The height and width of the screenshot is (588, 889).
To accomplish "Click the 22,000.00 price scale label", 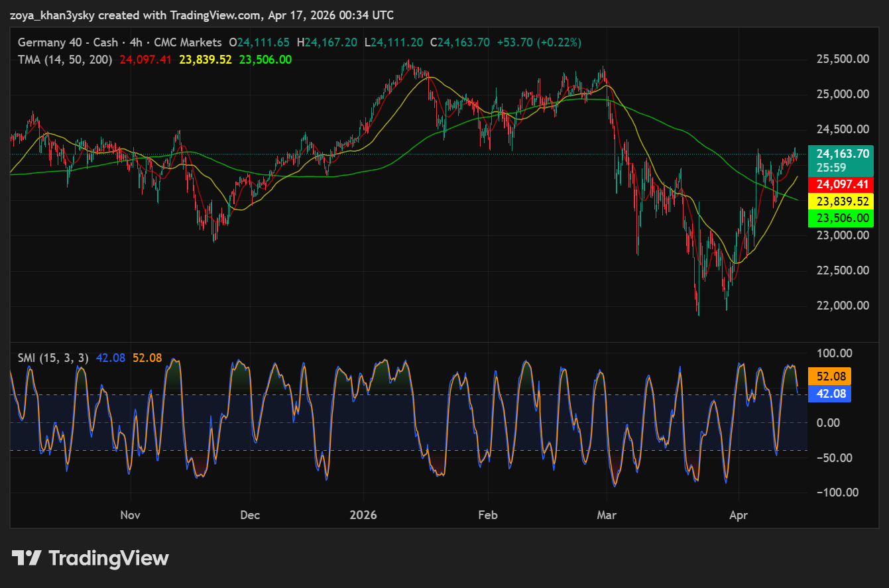I will pos(842,306).
